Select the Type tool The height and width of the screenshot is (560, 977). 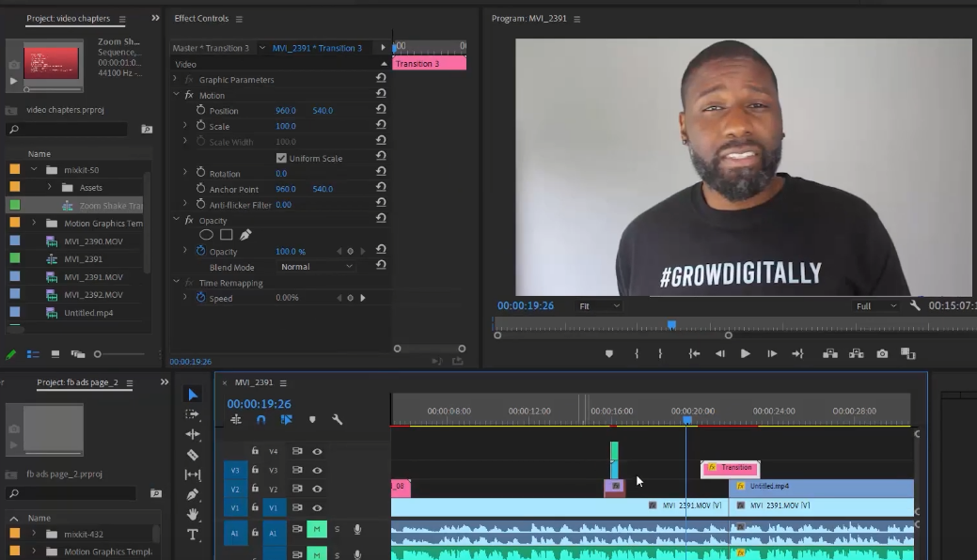(193, 535)
